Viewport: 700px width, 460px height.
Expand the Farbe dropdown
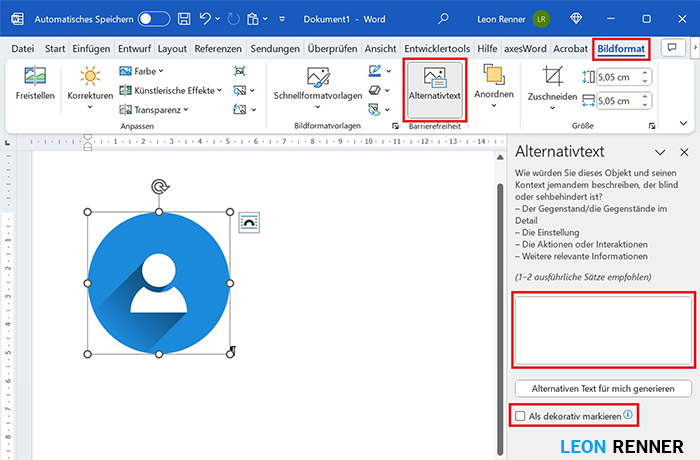(141, 71)
